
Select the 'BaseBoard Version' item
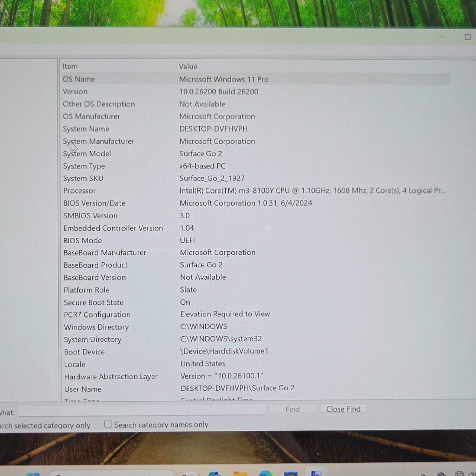click(x=95, y=278)
